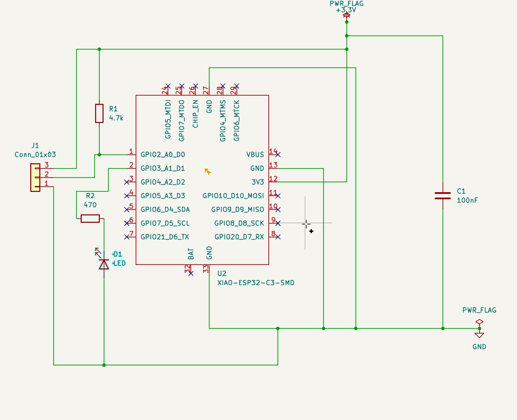Select the R2 470 resistor symbol

90,218
